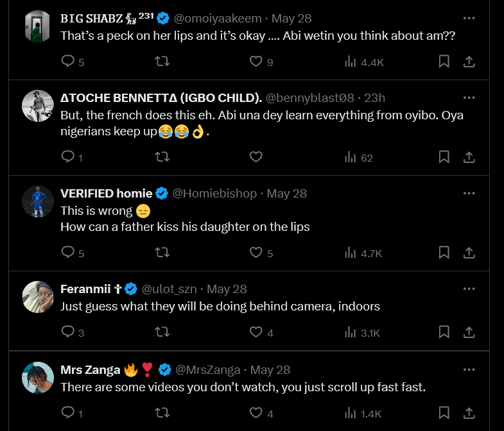Screen dimensions: 504x431
Task: Share BIG SHABZ's tweet
Action: [469, 62]
